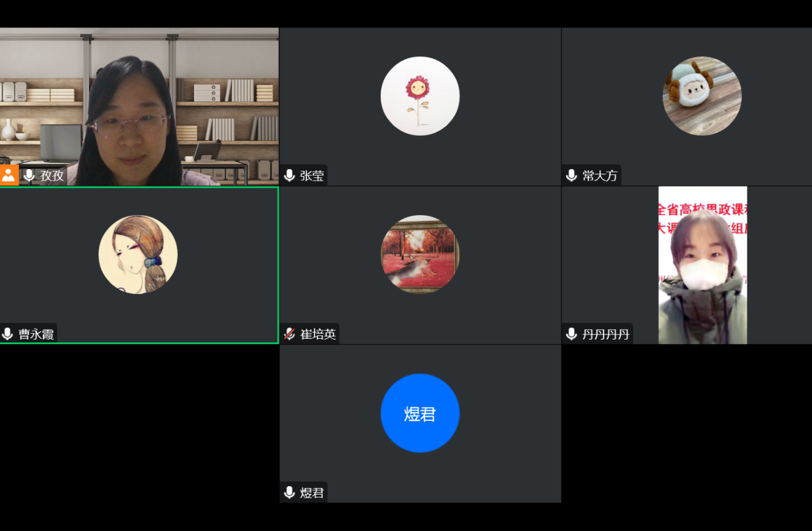Click the muted microphone icon for 崔培英

coord(290,334)
